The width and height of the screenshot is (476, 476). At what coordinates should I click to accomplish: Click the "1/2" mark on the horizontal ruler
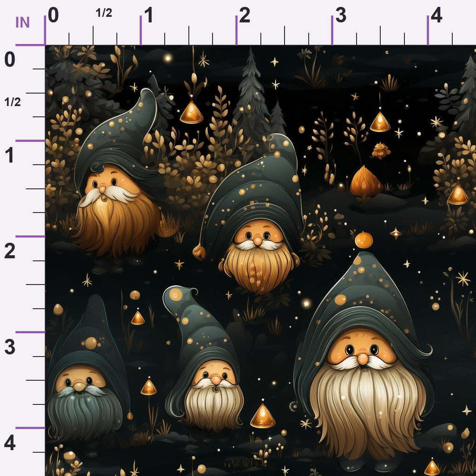click(x=104, y=13)
